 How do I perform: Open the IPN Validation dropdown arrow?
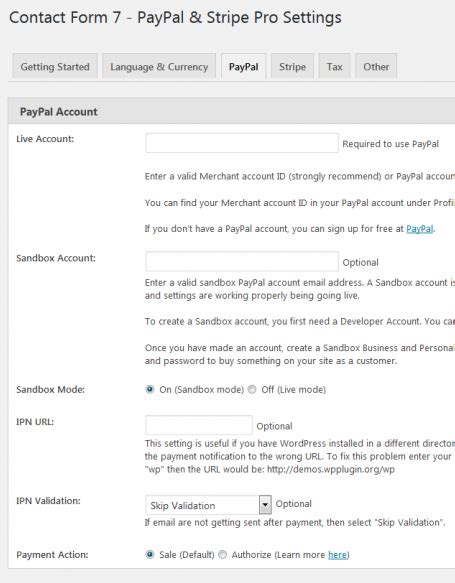tap(265, 505)
